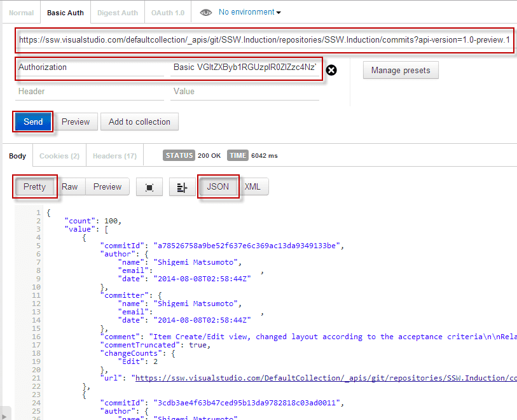Open the Cookies (2) response tab
This screenshot has width=517, height=420.
pyautogui.click(x=59, y=156)
